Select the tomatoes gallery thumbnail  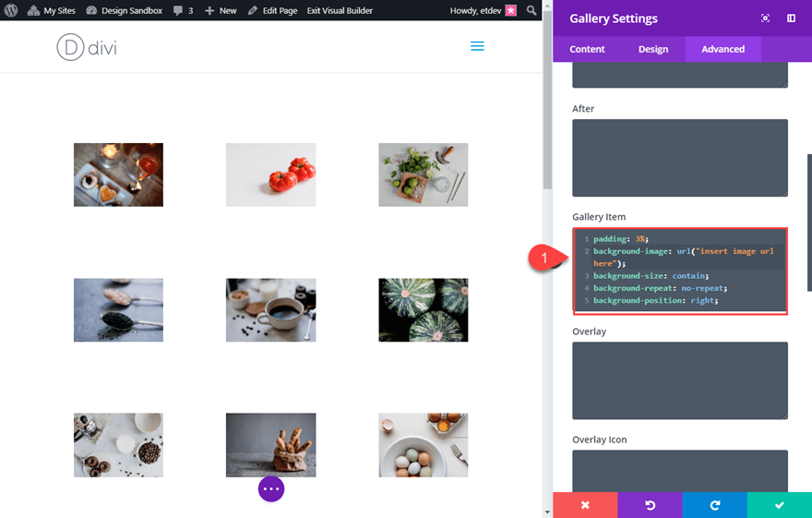coord(271,175)
